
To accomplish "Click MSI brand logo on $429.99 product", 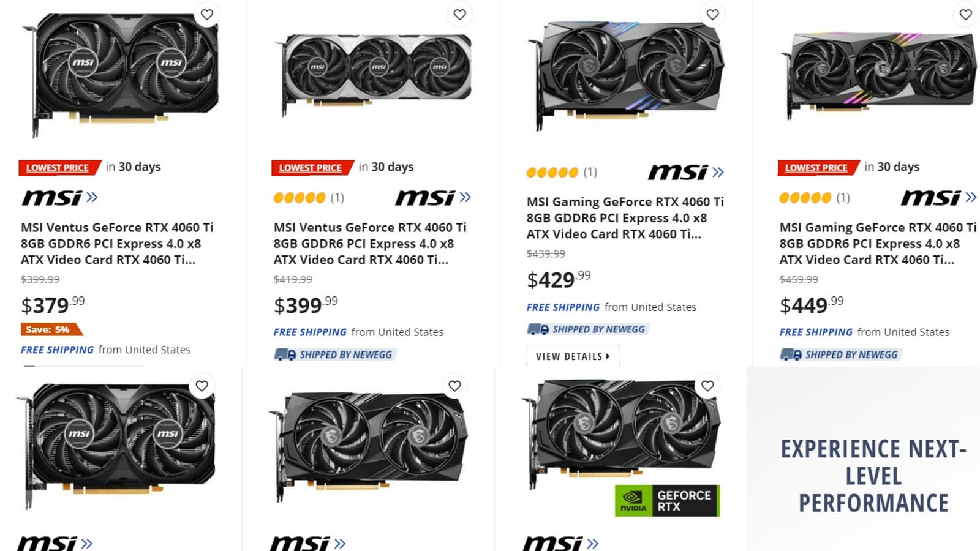I will 686,172.
